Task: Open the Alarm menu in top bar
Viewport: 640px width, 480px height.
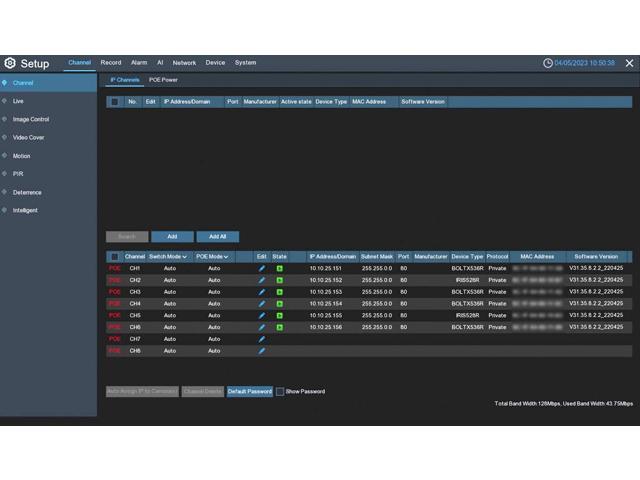Action: tap(139, 63)
